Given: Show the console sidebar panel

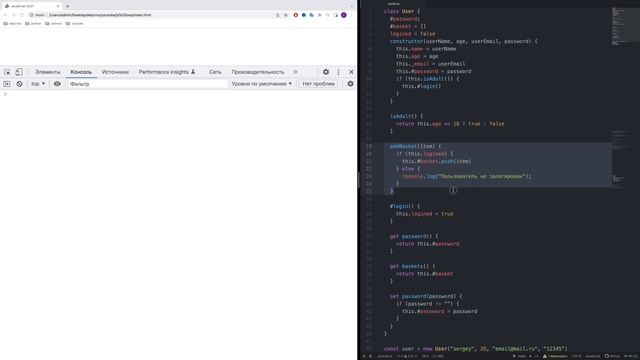Looking at the screenshot, I should click(7, 84).
